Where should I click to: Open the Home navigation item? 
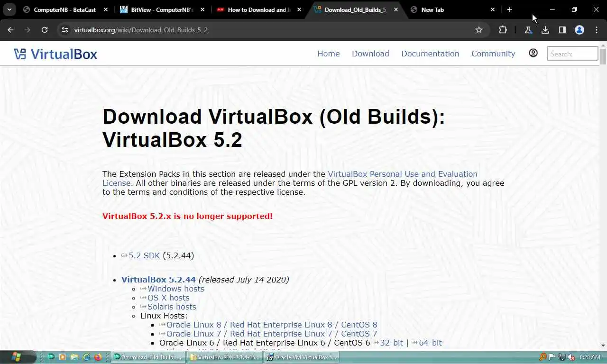pos(329,54)
